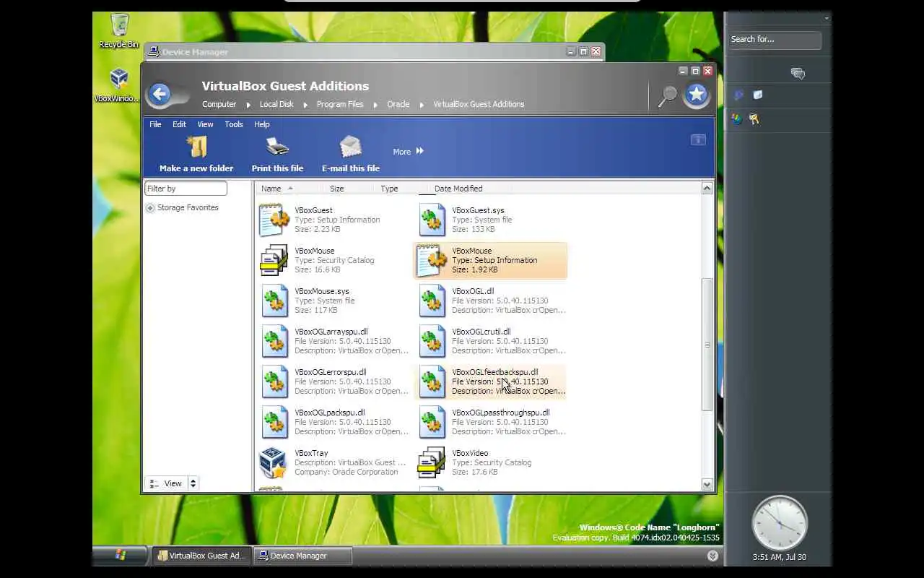The width and height of the screenshot is (924, 578).
Task: Expand breadcrumb arrow after Local Disk
Action: point(305,105)
